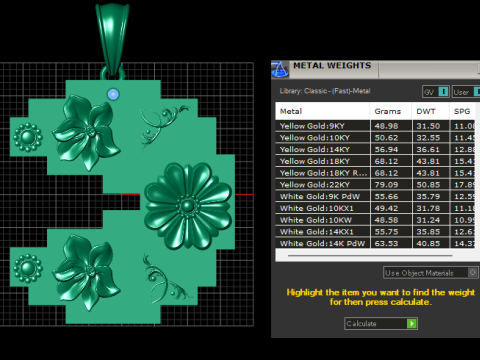Screen dimensions: 480x360
Task: Click the Library: Classic-(Fast)-Metal label
Action: tap(325, 91)
